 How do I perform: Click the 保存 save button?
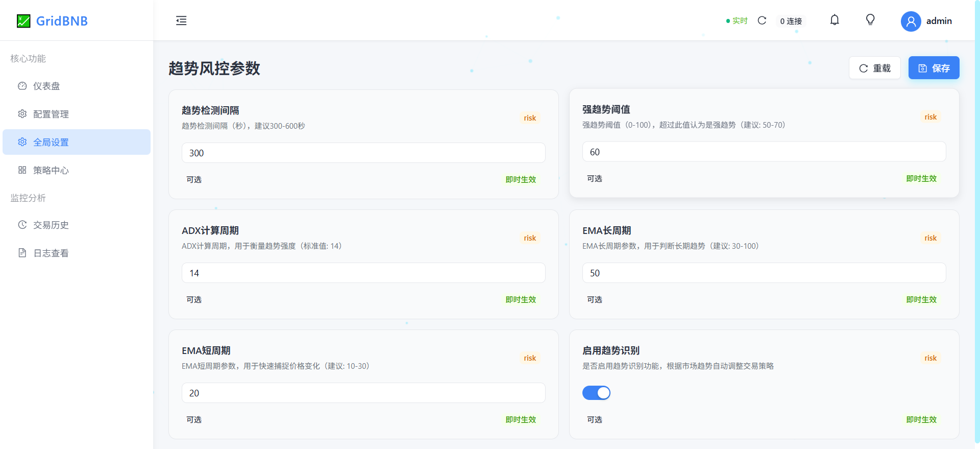tap(934, 68)
